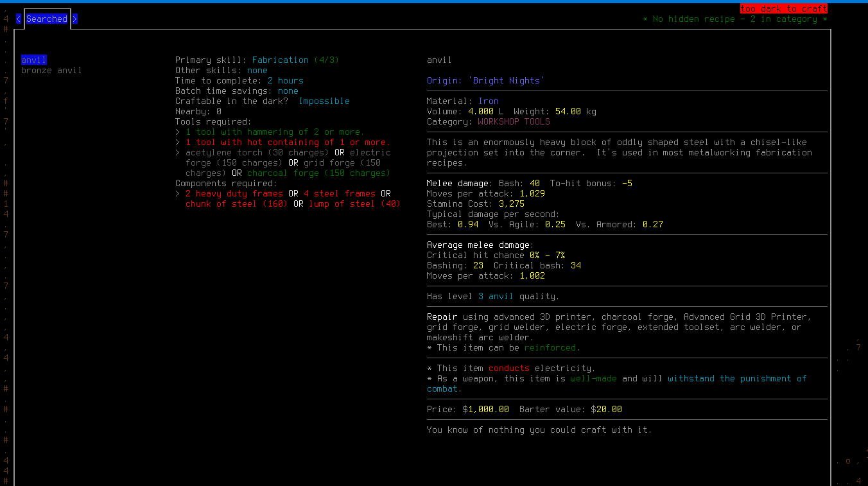Click the 'lump of steel (40)' component
Screen dimensions: 868x486
coord(355,204)
